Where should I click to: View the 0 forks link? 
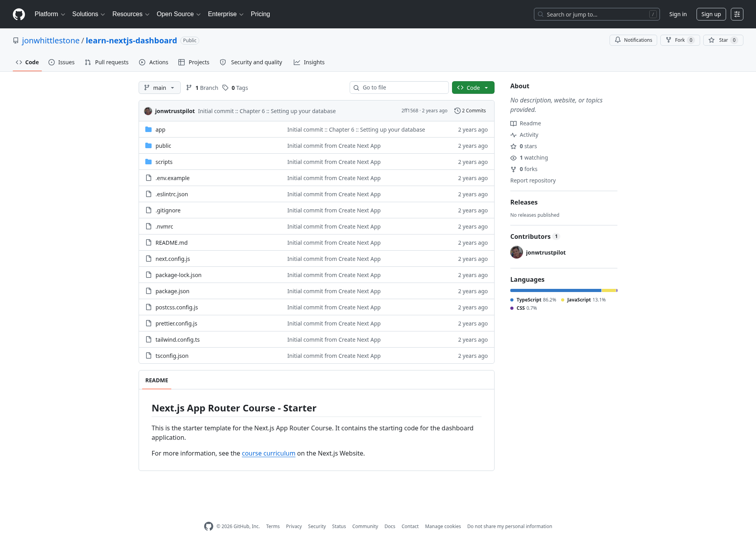pyautogui.click(x=524, y=169)
